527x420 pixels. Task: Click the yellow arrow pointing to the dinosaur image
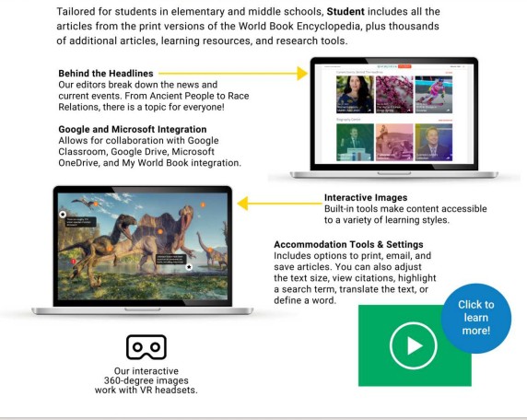280,204
